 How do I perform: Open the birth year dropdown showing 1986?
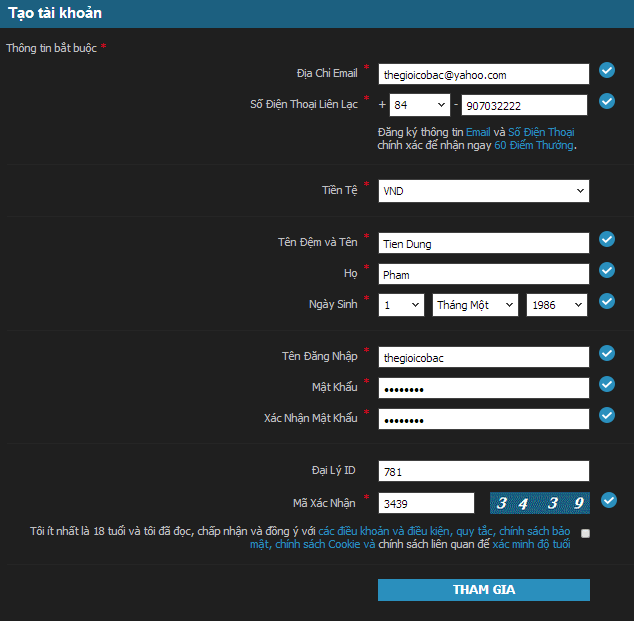[x=557, y=305]
